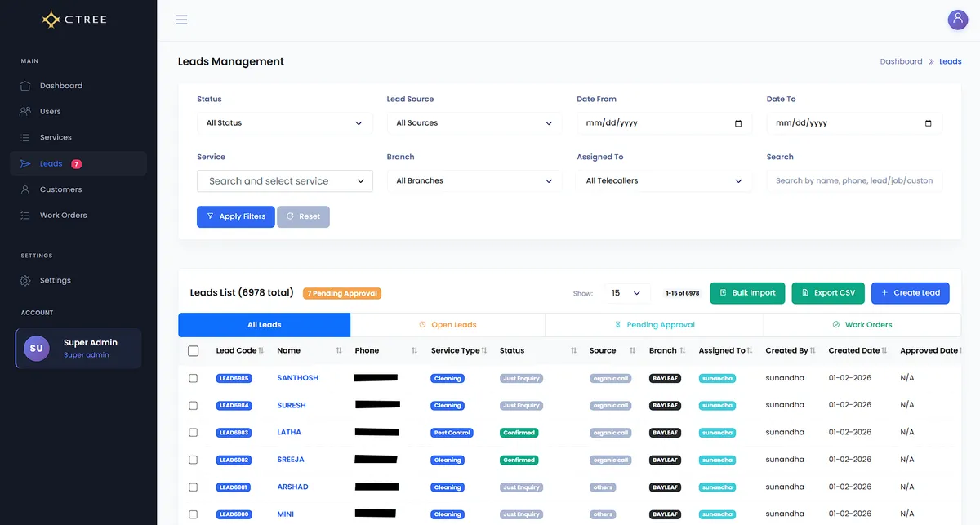The height and width of the screenshot is (525, 980).
Task: Open the All Sources lead source dropdown
Action: (474, 123)
